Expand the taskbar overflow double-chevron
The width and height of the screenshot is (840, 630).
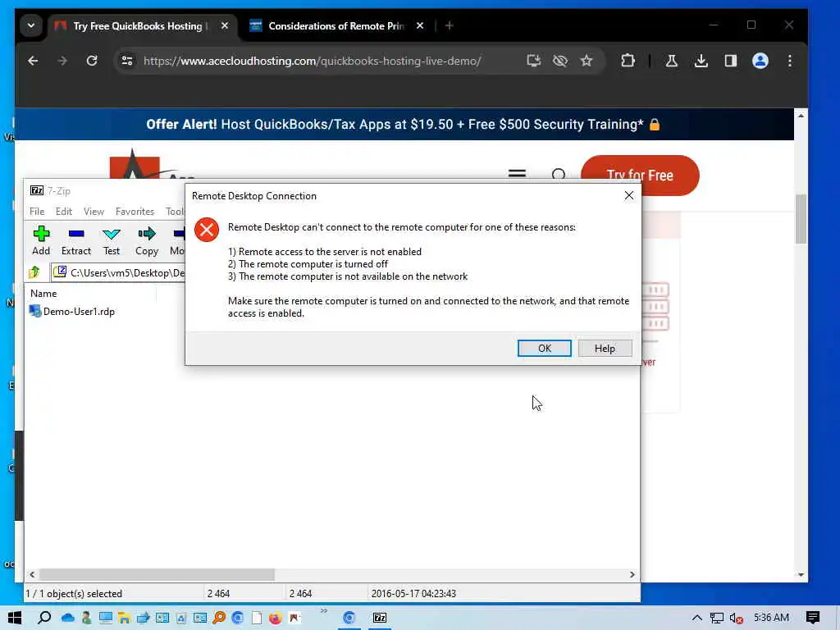point(323,610)
